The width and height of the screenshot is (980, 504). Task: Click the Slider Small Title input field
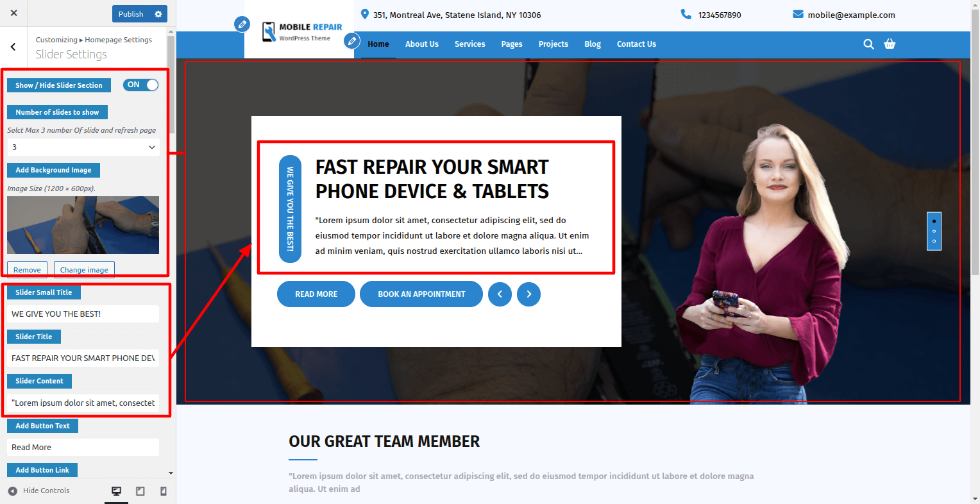point(83,314)
